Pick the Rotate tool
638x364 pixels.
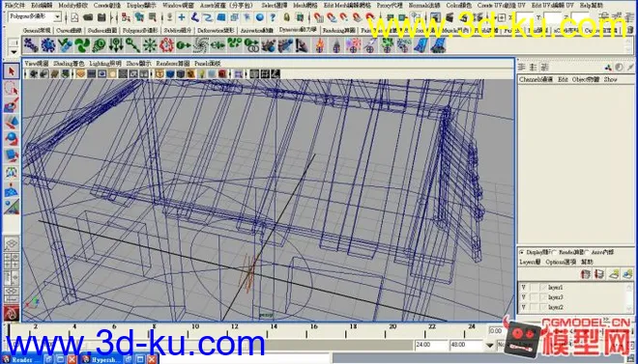point(11,138)
